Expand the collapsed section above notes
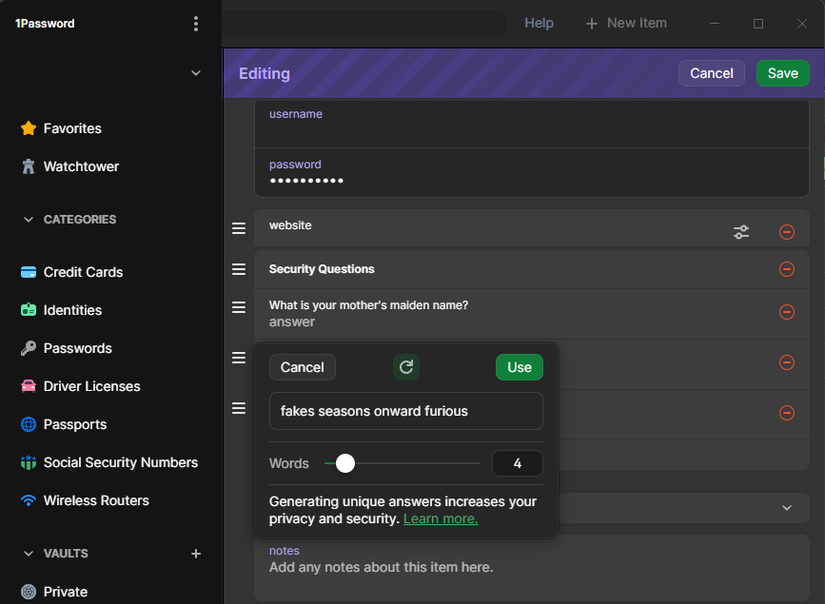 coord(786,508)
